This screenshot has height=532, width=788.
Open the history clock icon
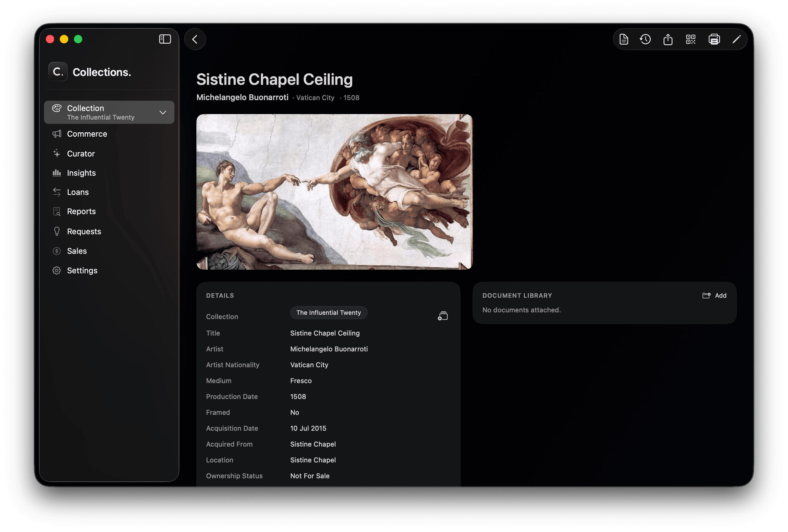(x=645, y=39)
